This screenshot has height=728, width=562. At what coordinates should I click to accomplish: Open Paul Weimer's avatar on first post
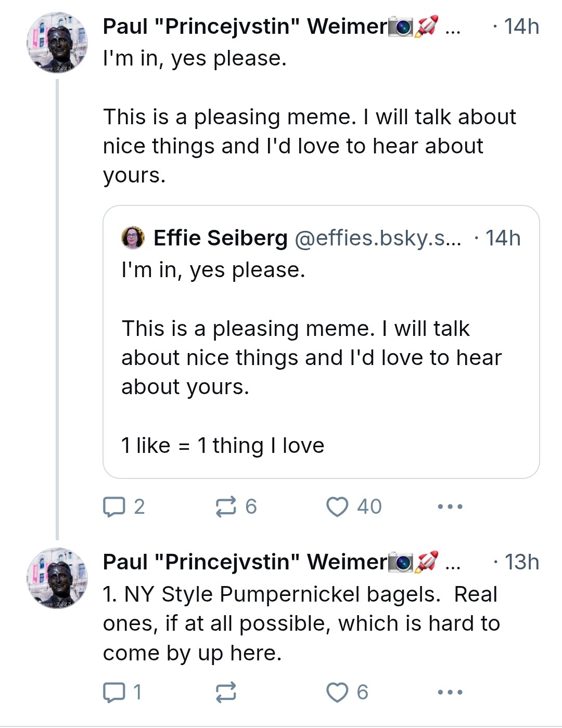[x=57, y=43]
